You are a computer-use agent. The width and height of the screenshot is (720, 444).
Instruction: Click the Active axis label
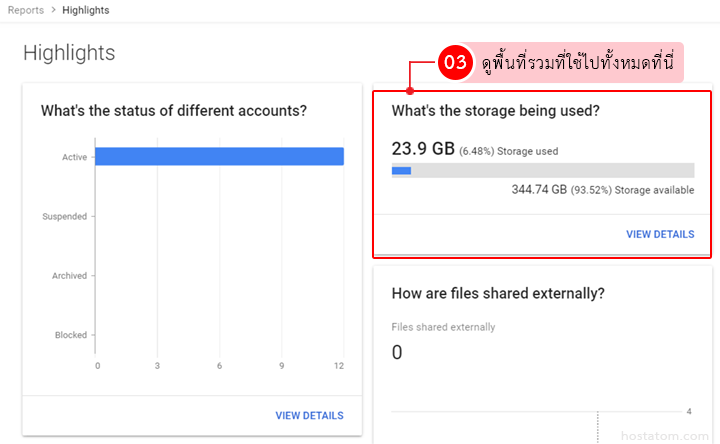75,156
